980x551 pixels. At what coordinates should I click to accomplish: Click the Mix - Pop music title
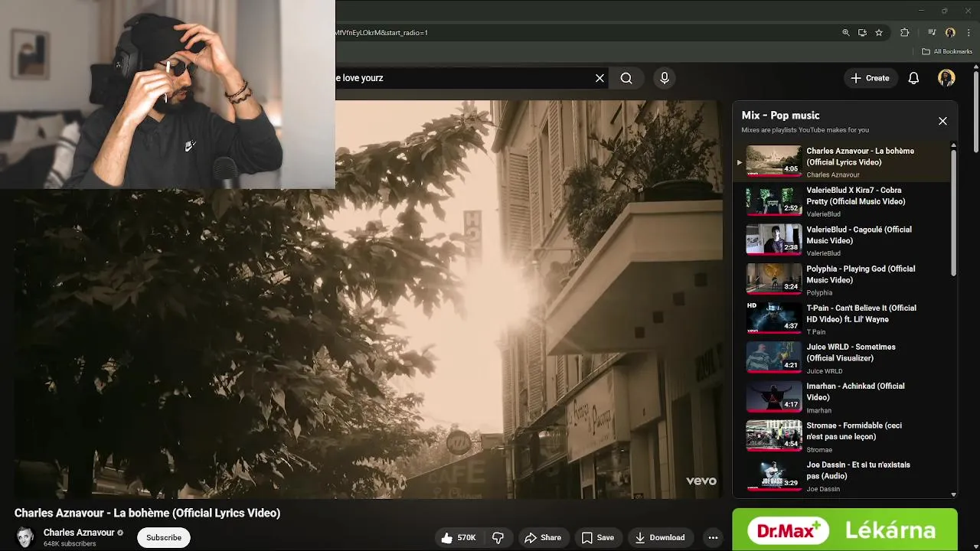tap(780, 116)
